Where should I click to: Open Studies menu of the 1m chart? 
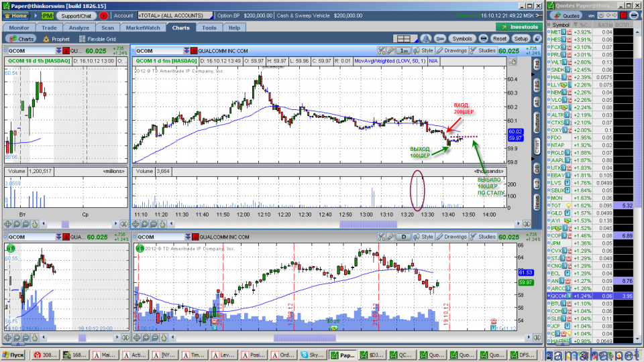tap(483, 50)
